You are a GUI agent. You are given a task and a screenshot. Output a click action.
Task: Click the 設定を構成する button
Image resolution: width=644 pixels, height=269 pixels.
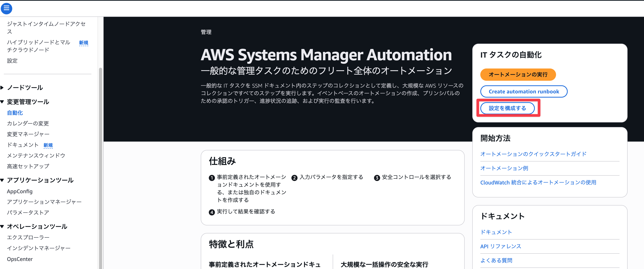pyautogui.click(x=507, y=108)
